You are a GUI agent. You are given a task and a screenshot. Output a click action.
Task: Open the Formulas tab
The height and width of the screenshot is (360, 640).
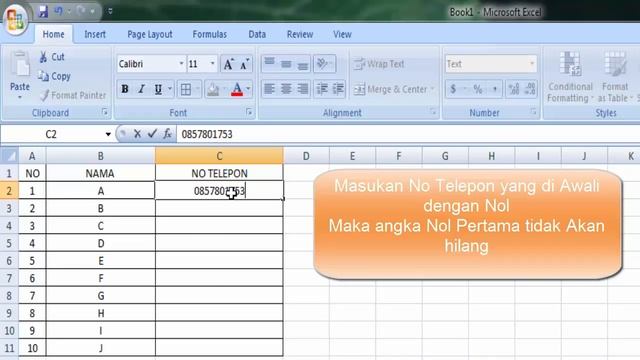pos(209,34)
